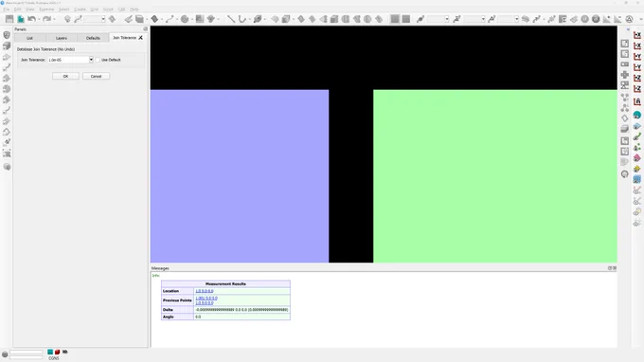The height and width of the screenshot is (362, 644).
Task: Click the teal swatch in status bar
Action: (50, 352)
